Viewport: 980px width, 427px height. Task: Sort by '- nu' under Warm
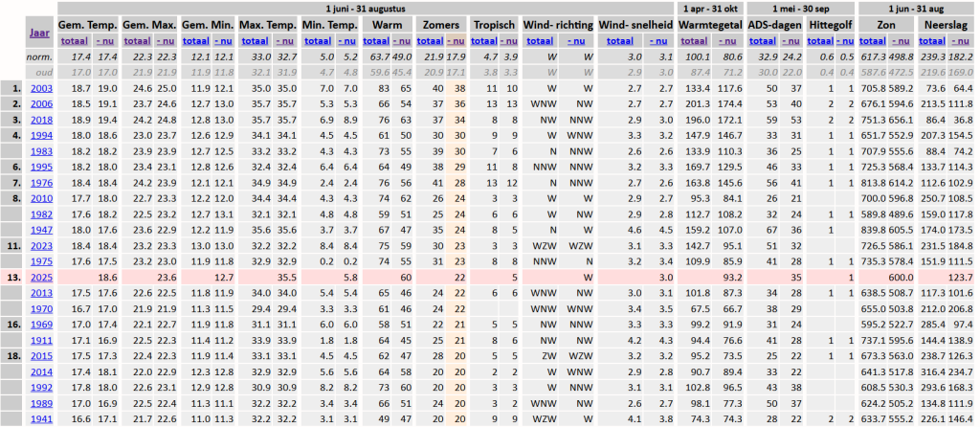pos(402,41)
